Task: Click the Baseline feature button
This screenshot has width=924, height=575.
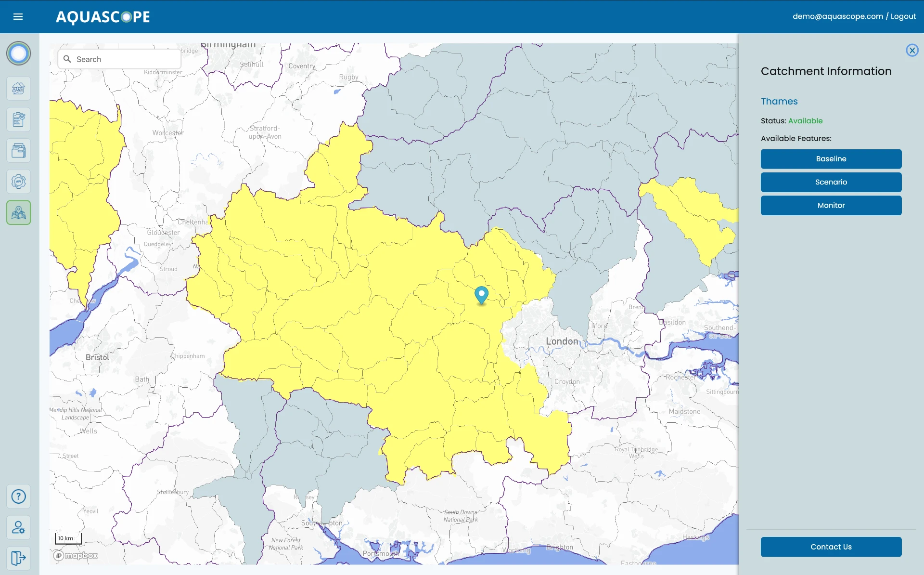Action: click(x=831, y=159)
